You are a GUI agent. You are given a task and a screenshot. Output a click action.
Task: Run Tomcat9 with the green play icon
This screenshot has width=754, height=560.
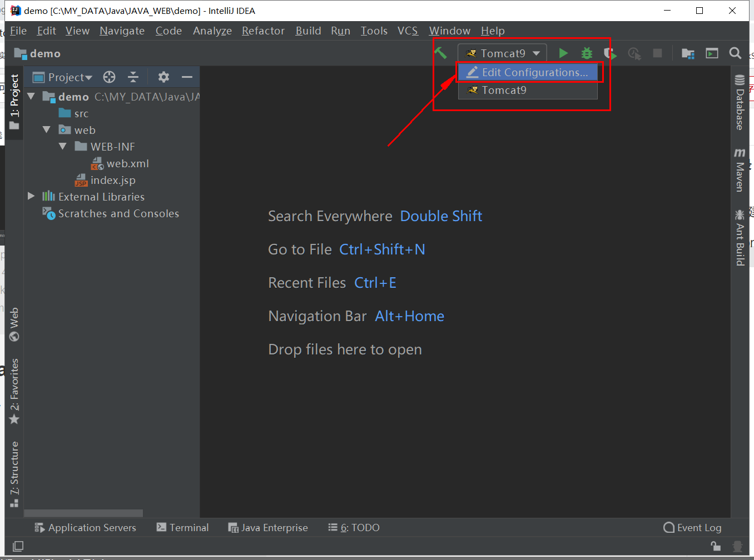pyautogui.click(x=563, y=53)
